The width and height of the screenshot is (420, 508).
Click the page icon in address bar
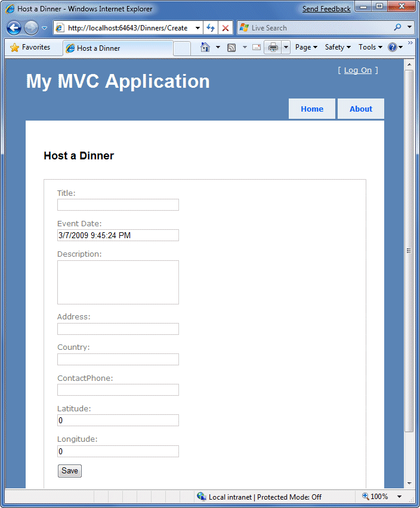tap(60, 28)
